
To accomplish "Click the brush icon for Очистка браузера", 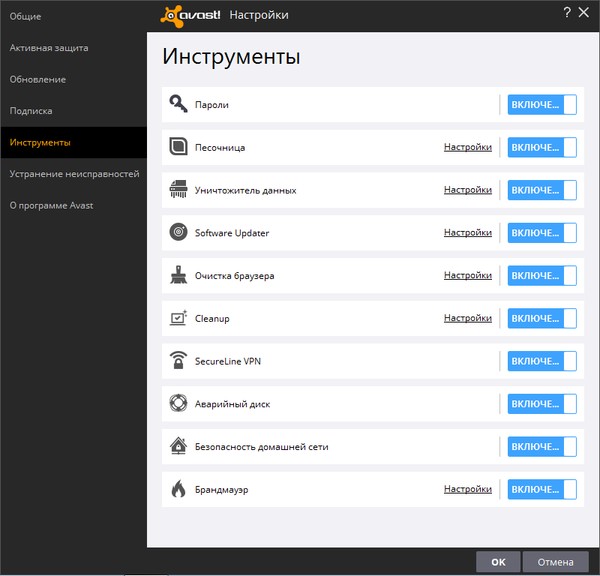I will 178,275.
